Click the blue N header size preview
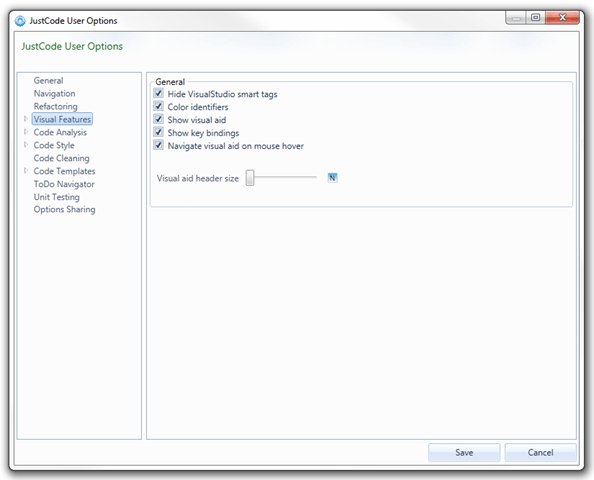This screenshot has height=480, width=594. pyautogui.click(x=332, y=178)
